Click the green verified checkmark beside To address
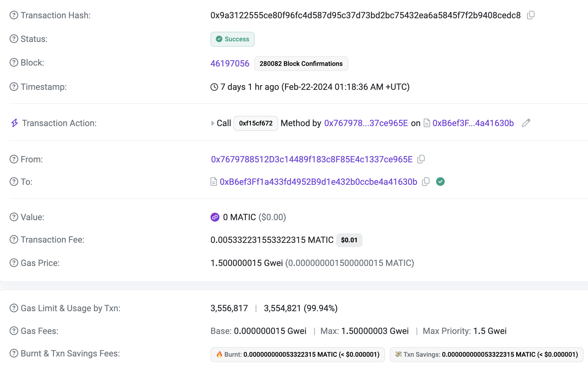This screenshot has height=372, width=588. pos(440,182)
